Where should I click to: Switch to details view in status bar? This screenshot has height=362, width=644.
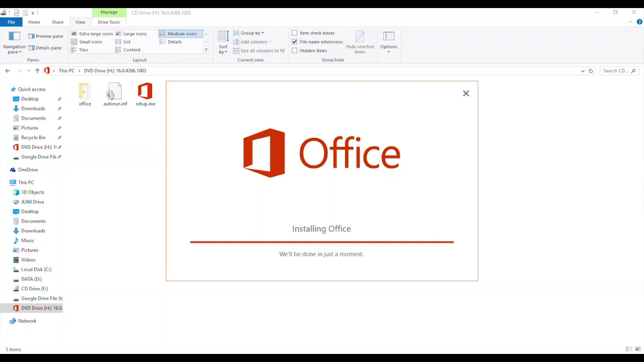pyautogui.click(x=629, y=349)
